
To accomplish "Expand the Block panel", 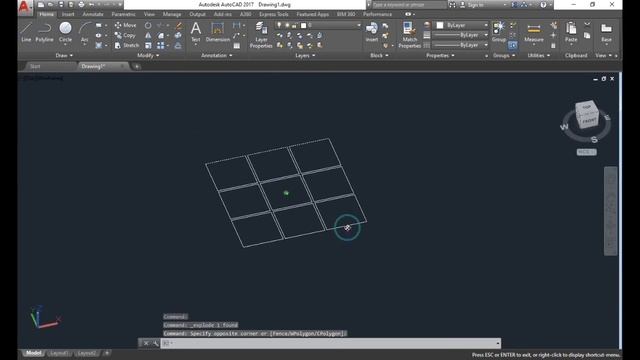I will (x=379, y=56).
